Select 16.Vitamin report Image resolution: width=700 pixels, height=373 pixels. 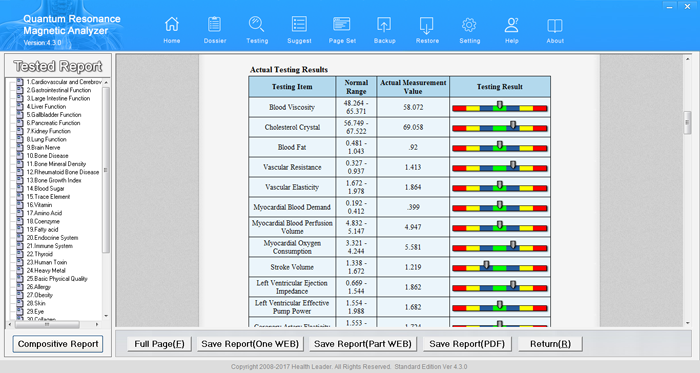[x=39, y=205]
